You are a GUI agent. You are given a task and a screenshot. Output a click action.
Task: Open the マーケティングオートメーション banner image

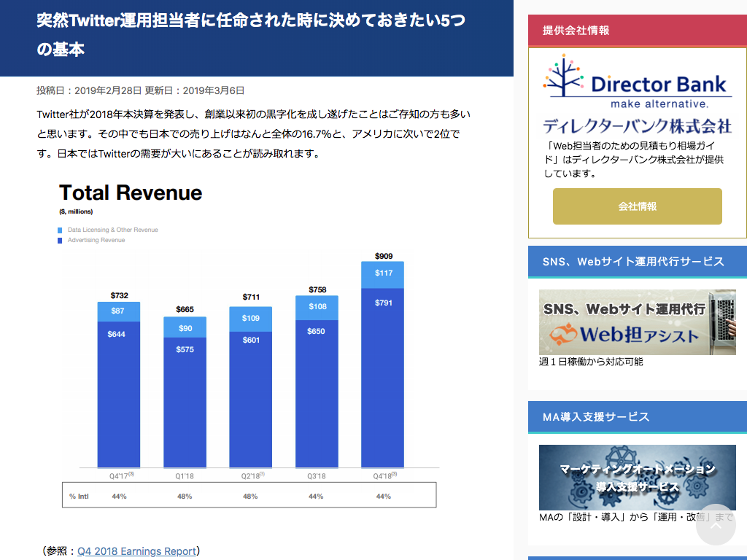point(637,477)
